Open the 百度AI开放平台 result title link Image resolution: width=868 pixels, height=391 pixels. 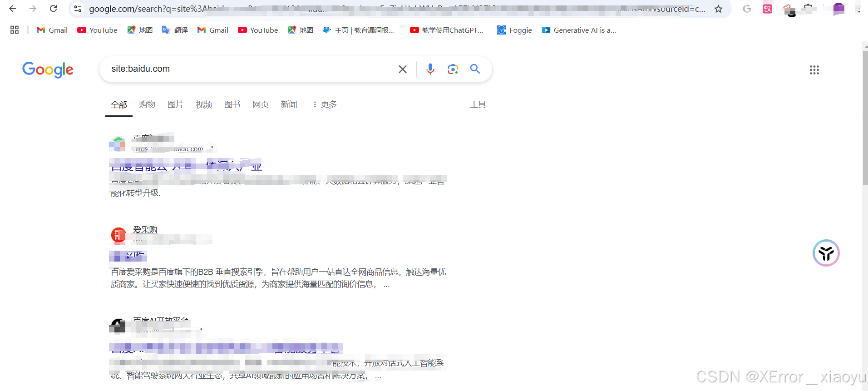(226, 348)
